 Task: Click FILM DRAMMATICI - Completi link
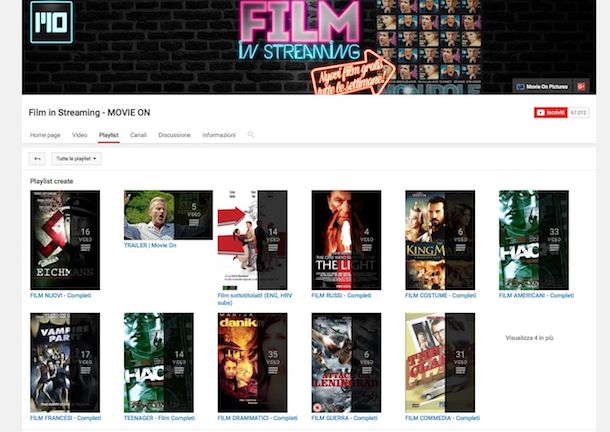pos(258,418)
